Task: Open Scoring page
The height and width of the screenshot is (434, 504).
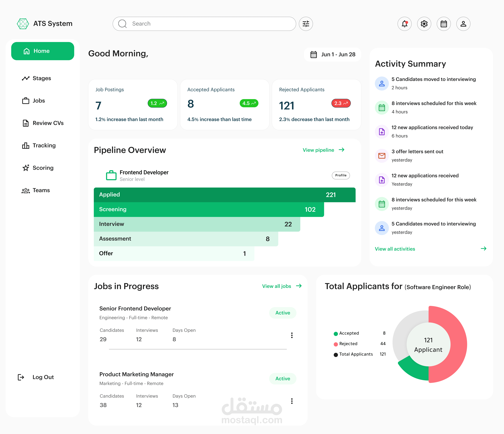Action: click(x=38, y=168)
